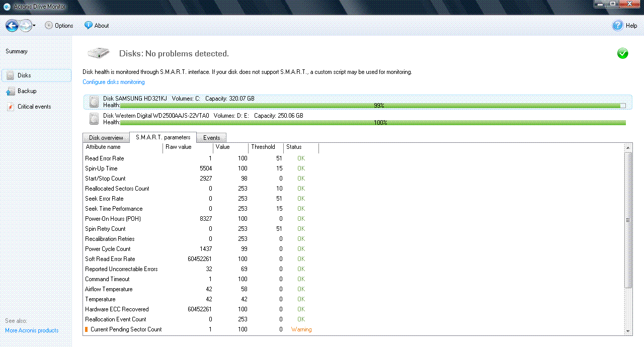This screenshot has width=644, height=347.
Task: Click the Options gear icon
Action: point(49,25)
